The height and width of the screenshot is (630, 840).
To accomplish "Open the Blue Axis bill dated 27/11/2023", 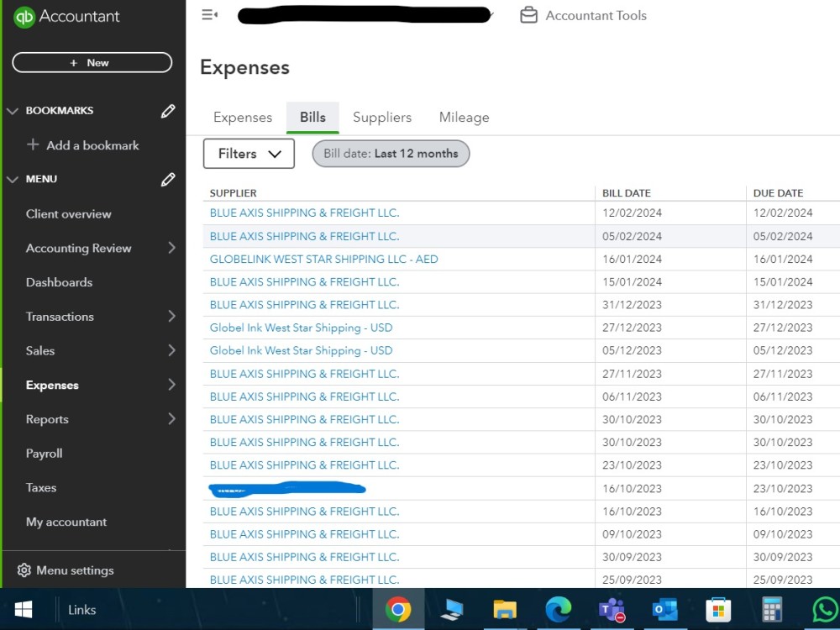I will pyautogui.click(x=304, y=374).
